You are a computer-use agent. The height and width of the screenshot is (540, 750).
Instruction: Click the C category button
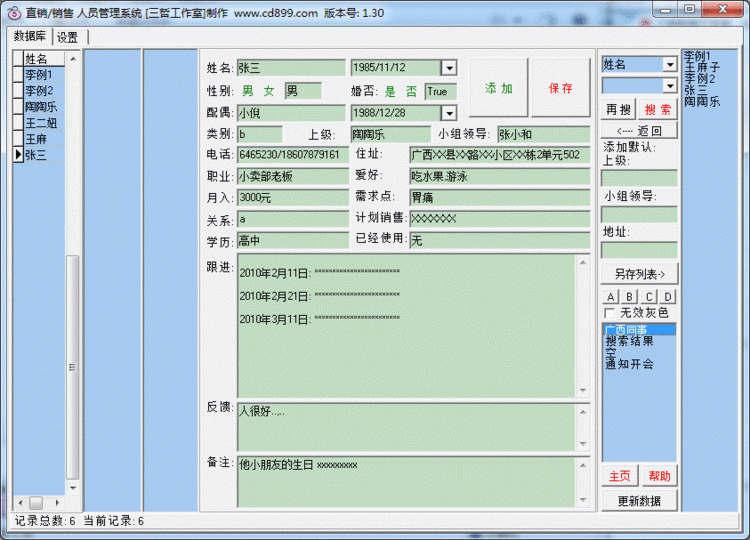649,296
